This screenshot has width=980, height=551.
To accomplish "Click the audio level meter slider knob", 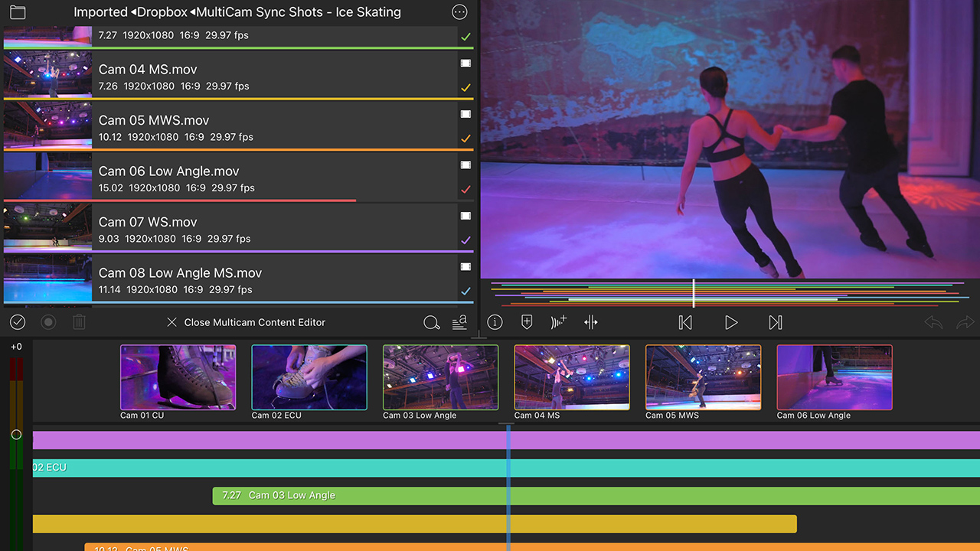I will (16, 435).
